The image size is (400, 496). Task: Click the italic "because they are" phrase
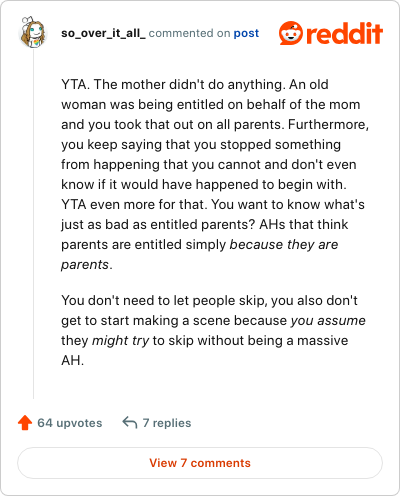pos(284,244)
